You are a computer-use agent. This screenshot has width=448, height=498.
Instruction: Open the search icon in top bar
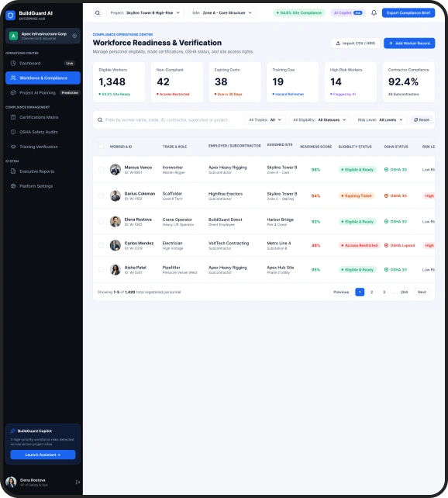[x=98, y=12]
